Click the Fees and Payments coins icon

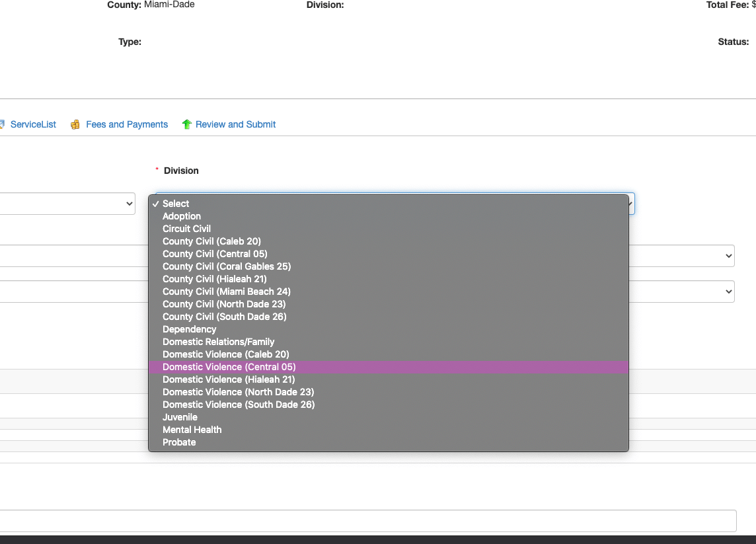point(75,124)
